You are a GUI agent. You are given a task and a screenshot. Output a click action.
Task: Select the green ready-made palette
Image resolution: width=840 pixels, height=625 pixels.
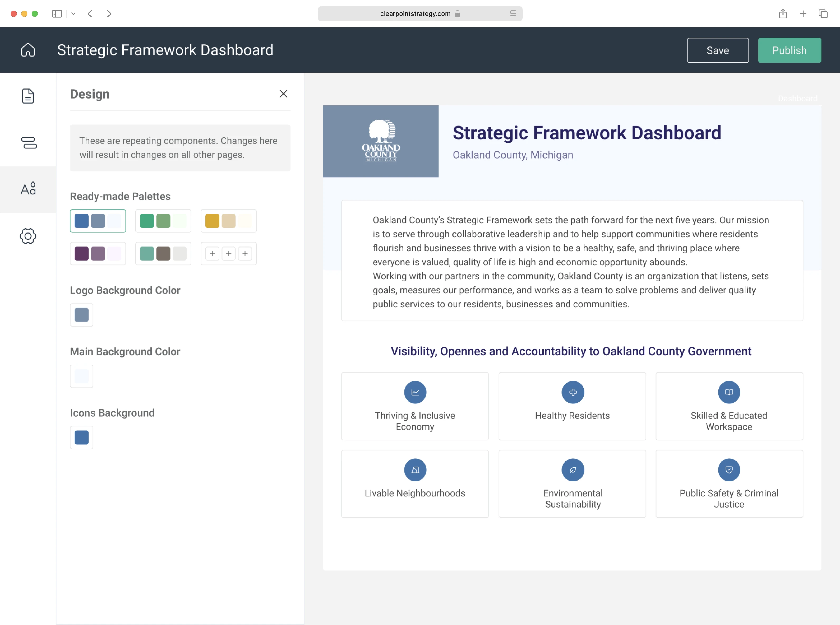[x=163, y=221]
